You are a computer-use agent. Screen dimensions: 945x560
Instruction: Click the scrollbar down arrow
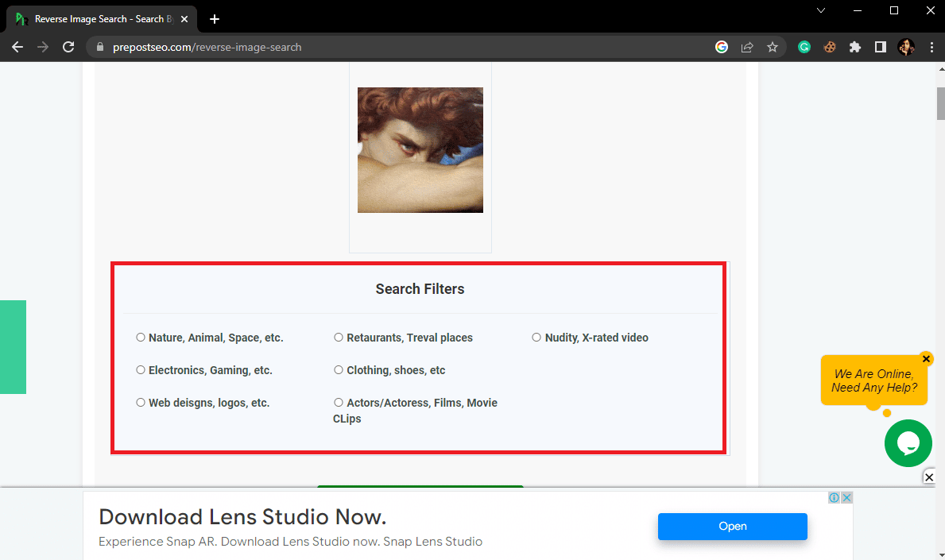(x=940, y=554)
